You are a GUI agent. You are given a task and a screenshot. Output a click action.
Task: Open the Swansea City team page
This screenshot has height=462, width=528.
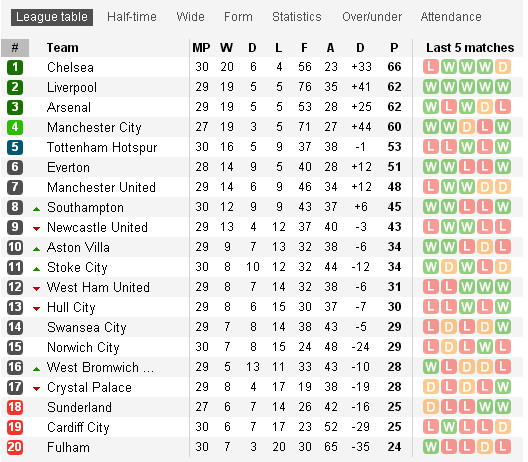click(87, 327)
